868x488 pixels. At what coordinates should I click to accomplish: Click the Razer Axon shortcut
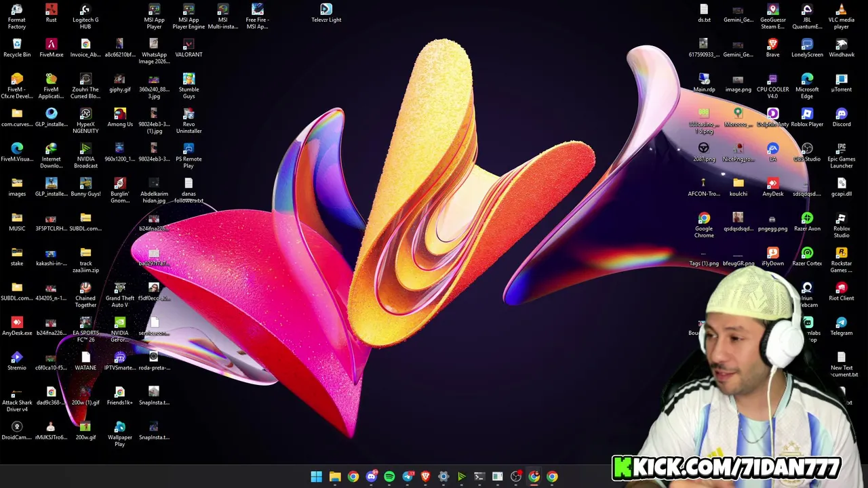807,222
